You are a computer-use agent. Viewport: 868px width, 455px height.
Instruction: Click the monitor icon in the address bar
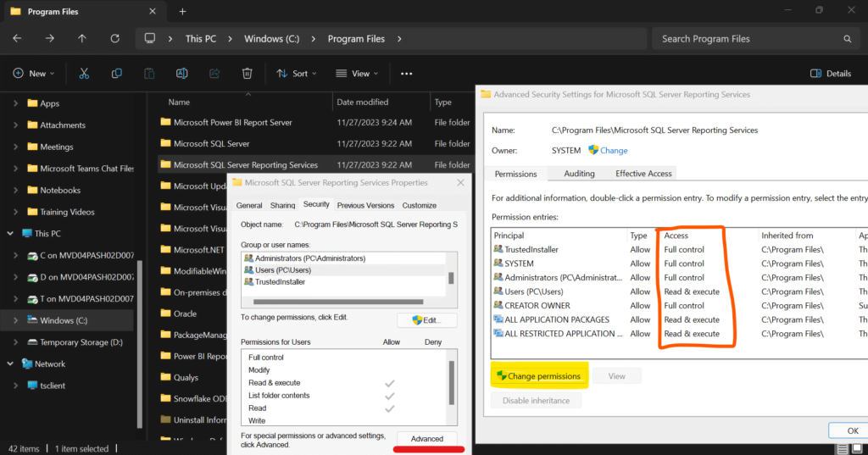pyautogui.click(x=149, y=39)
